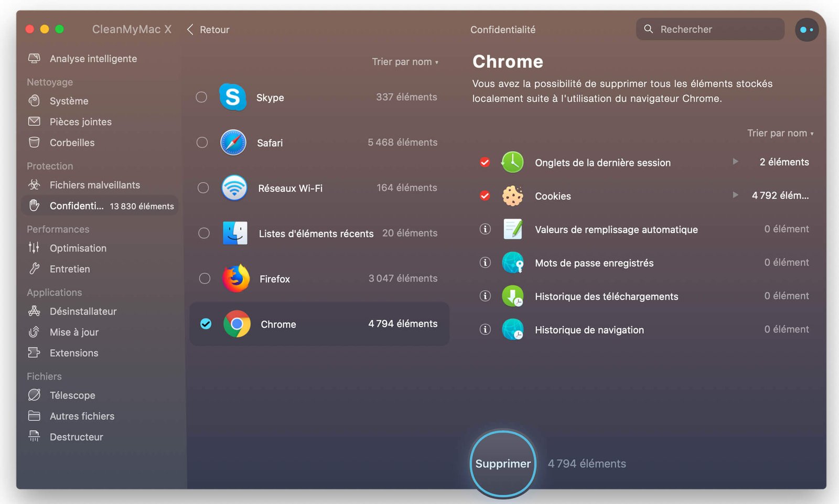Go back with Retour button

(x=208, y=30)
